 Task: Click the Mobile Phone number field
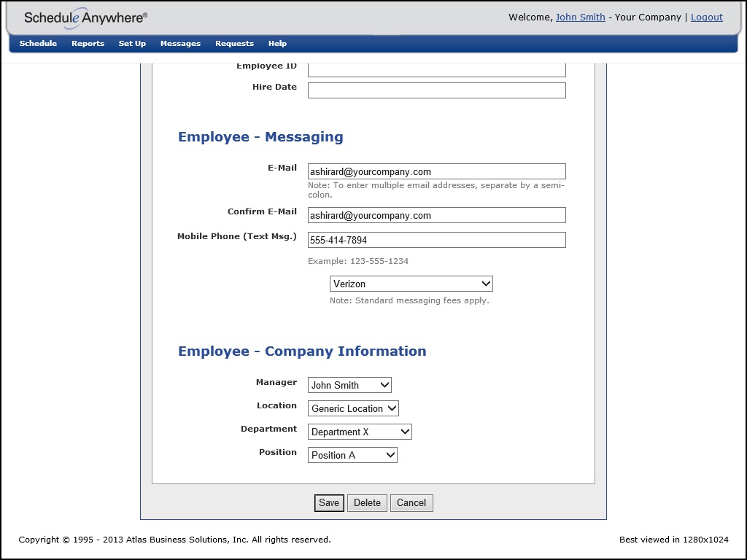tap(436, 241)
